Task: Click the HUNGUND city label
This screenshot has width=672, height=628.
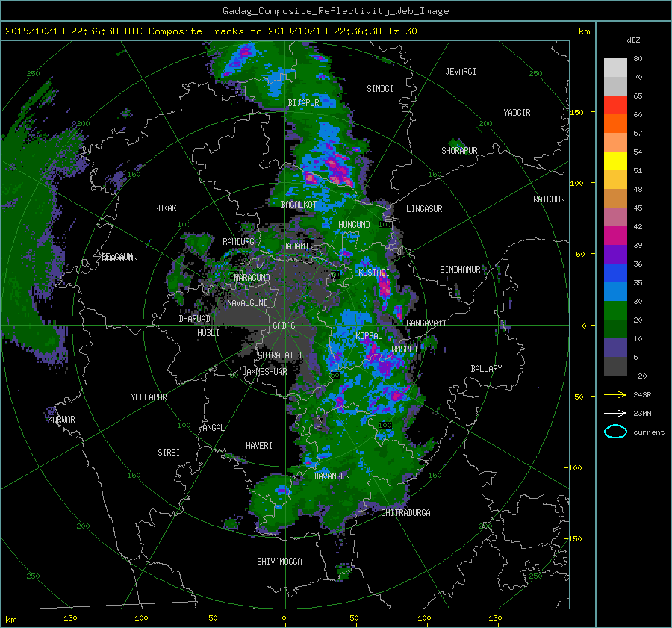Action: [x=354, y=225]
